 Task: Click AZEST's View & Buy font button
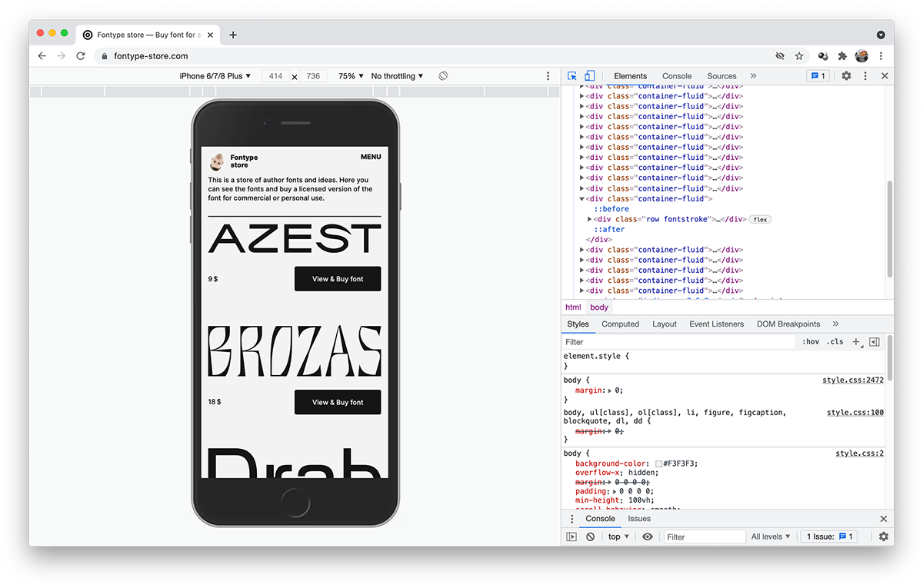338,279
